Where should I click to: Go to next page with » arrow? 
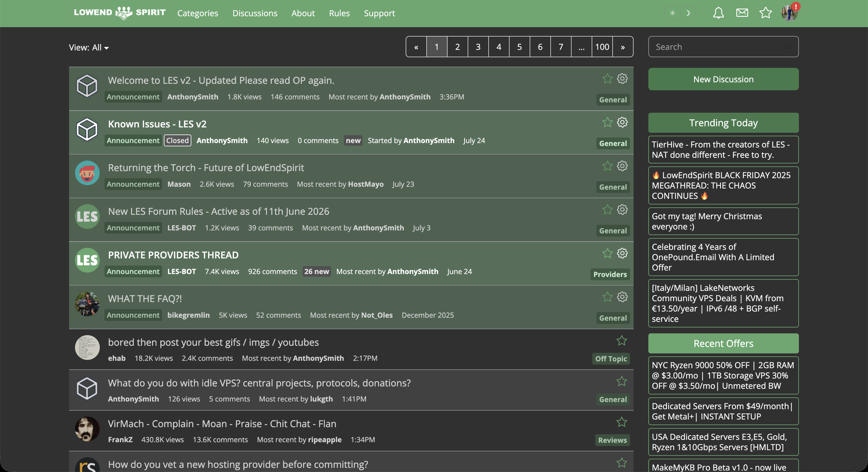coord(623,47)
